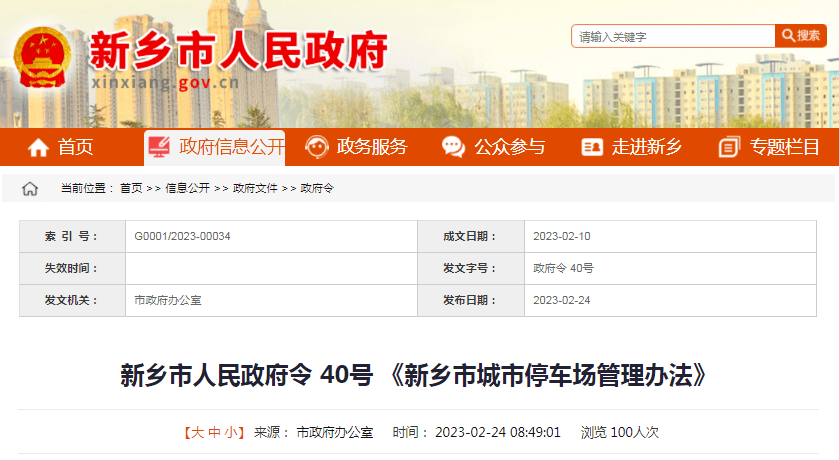This screenshot has height=460, width=839.
Task: Click the 当前位置 label
Action: tap(87, 188)
